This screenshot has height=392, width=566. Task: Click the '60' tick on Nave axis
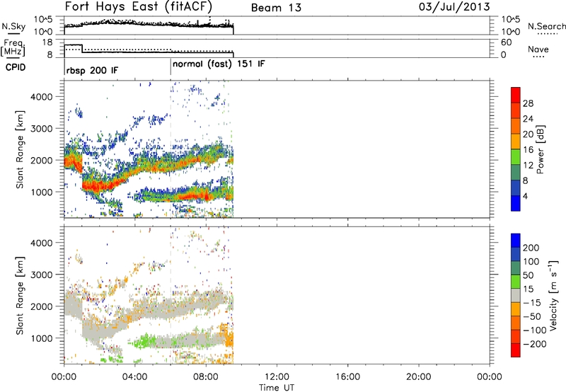[x=506, y=42]
